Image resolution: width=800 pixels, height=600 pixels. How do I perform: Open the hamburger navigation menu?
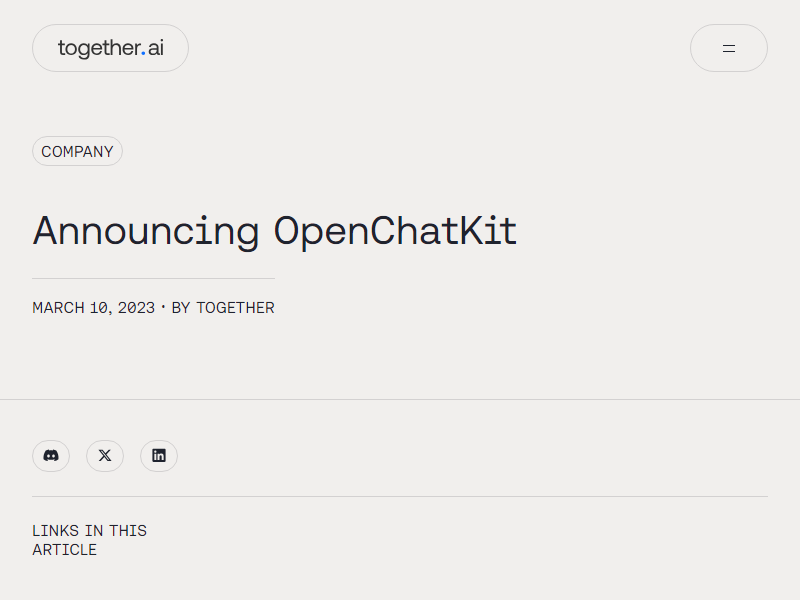click(729, 48)
